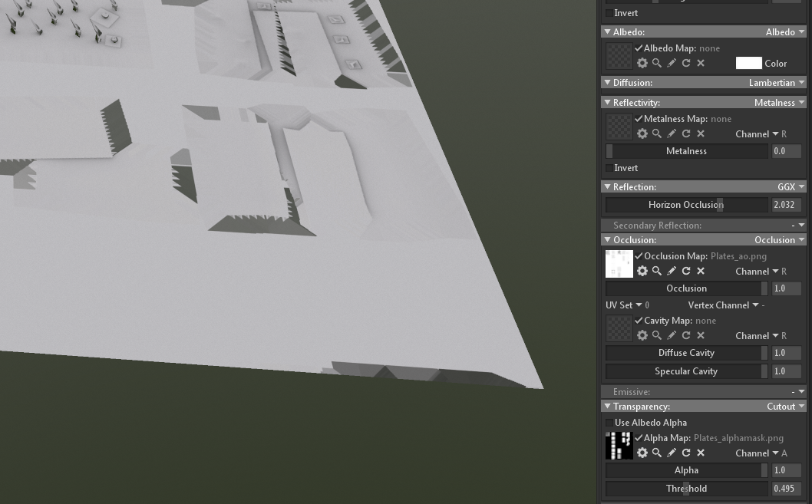Reload the Cavity Map texture
Screen dimensions: 812x504
click(686, 335)
